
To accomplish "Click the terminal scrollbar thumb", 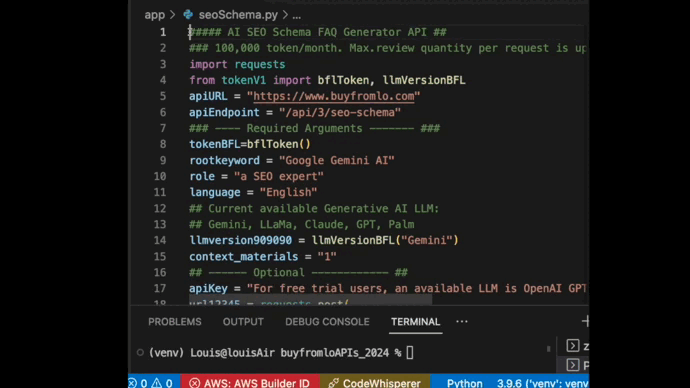I will tap(548, 349).
